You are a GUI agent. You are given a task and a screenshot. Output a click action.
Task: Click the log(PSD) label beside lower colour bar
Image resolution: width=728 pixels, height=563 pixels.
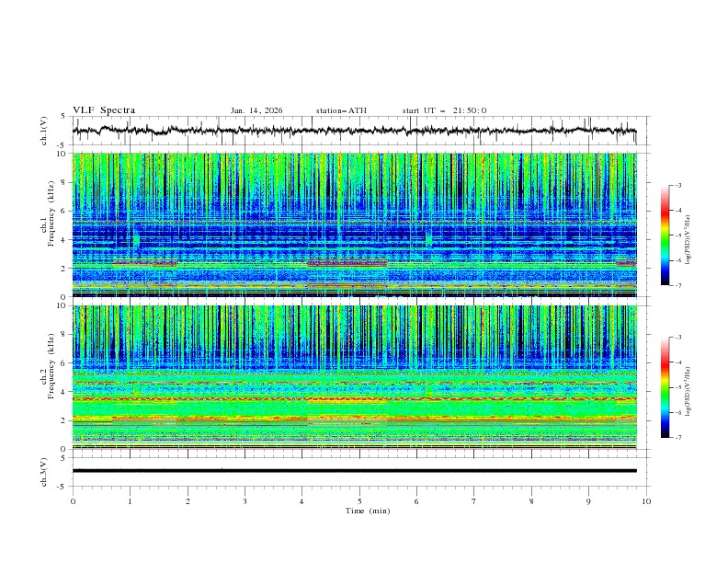(688, 391)
